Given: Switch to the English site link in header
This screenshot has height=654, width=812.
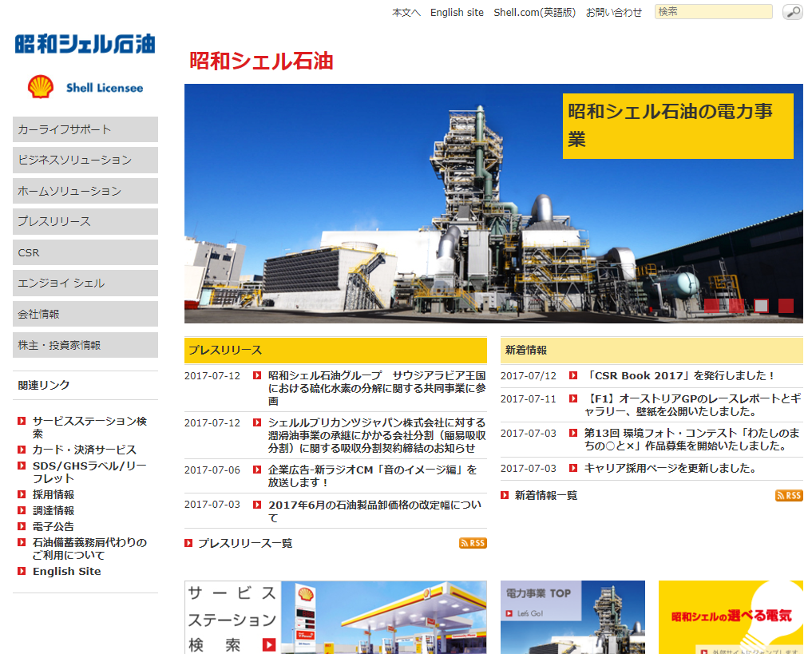Looking at the screenshot, I should (457, 13).
